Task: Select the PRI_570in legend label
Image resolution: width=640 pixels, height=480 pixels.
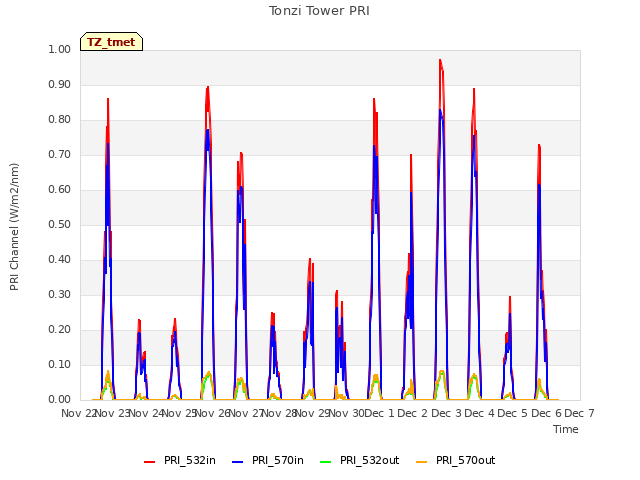Action: pos(278,460)
